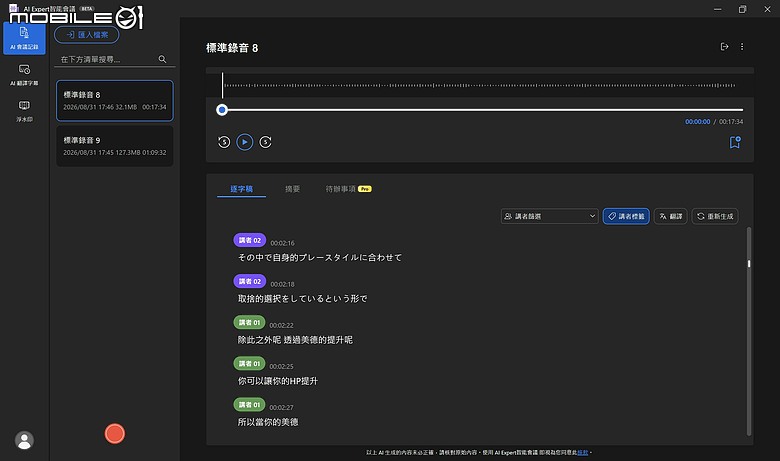Screen dimensions: 780x461
Task: Click the timestamp 00:02:22
Action: (x=282, y=325)
